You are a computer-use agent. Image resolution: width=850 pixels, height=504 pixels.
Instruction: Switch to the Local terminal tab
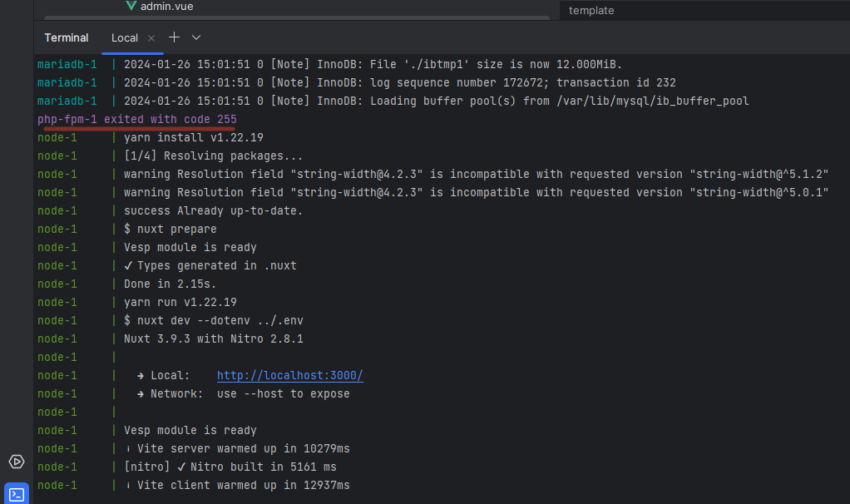click(x=125, y=38)
